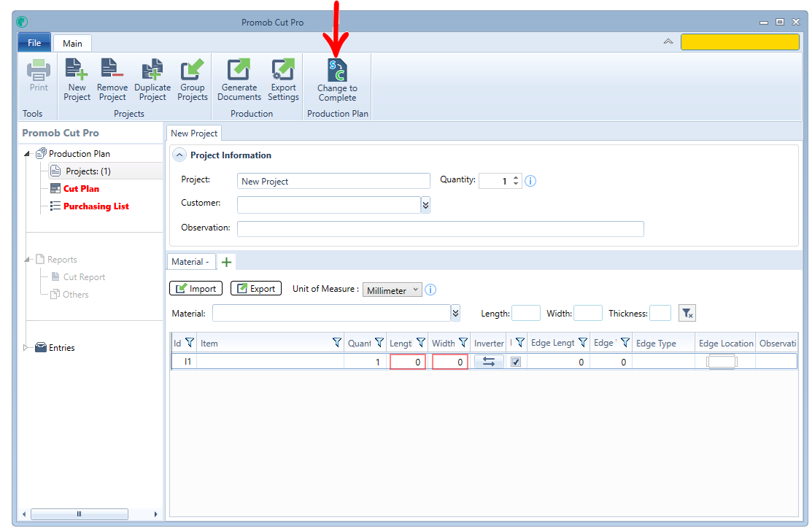
Task: Click the Thickness filter input field
Action: point(660,313)
